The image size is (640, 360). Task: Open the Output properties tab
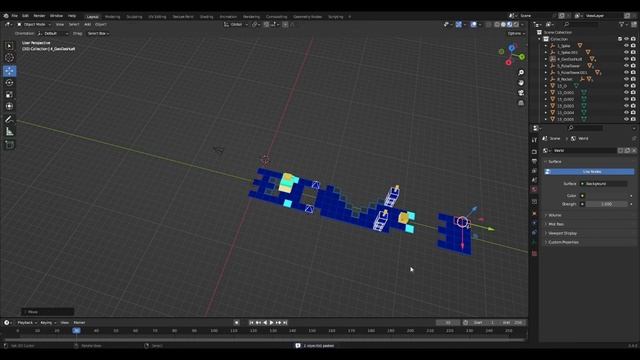[534, 161]
